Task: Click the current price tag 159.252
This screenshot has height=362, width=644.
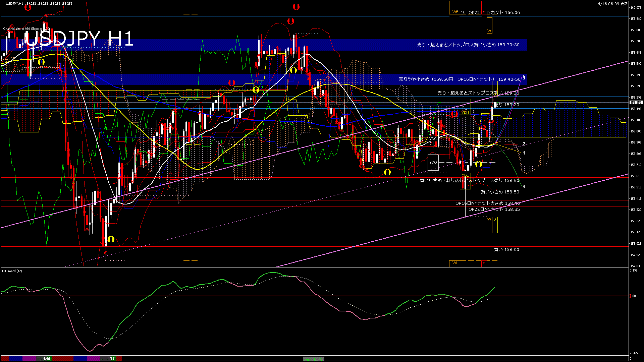Action: tap(636, 103)
